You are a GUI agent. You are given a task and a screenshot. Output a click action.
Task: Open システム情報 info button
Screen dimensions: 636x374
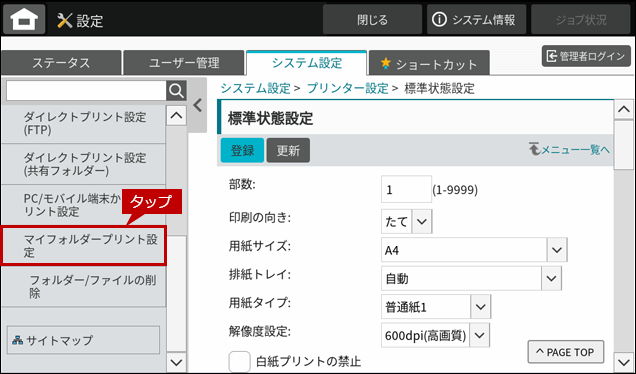pyautogui.click(x=476, y=19)
